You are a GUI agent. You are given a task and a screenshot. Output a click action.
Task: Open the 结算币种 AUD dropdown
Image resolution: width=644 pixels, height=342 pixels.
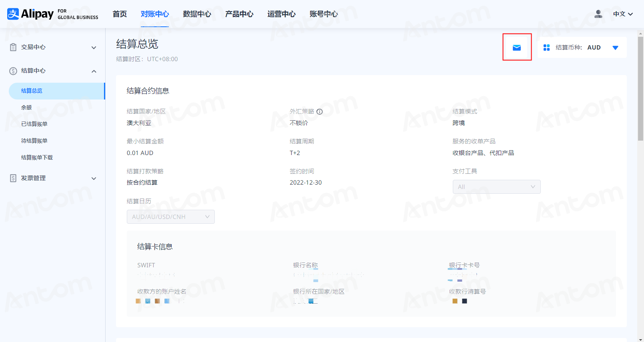[582, 48]
